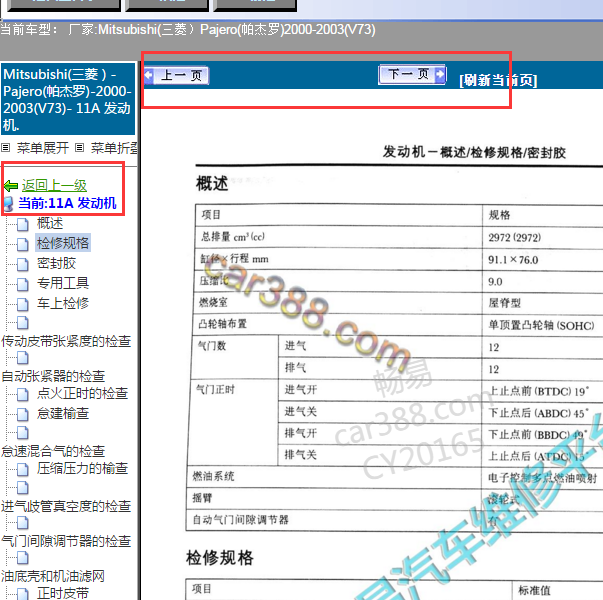The height and width of the screenshot is (600, 603).
Task: Select current node 当前:11A 发动机
Action: click(x=67, y=203)
